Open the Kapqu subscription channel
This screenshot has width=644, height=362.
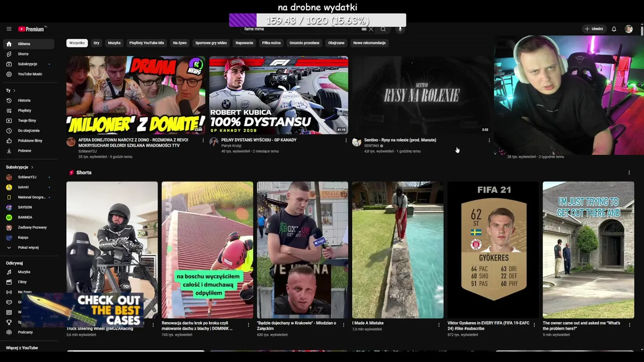[x=29, y=237]
